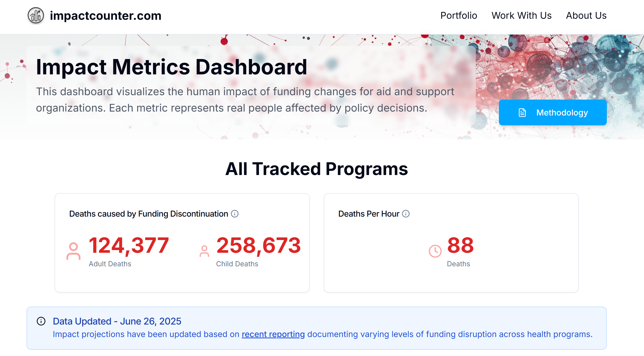
Task: Click the info icon beside Funding Discontinuation
Action: coord(235,214)
